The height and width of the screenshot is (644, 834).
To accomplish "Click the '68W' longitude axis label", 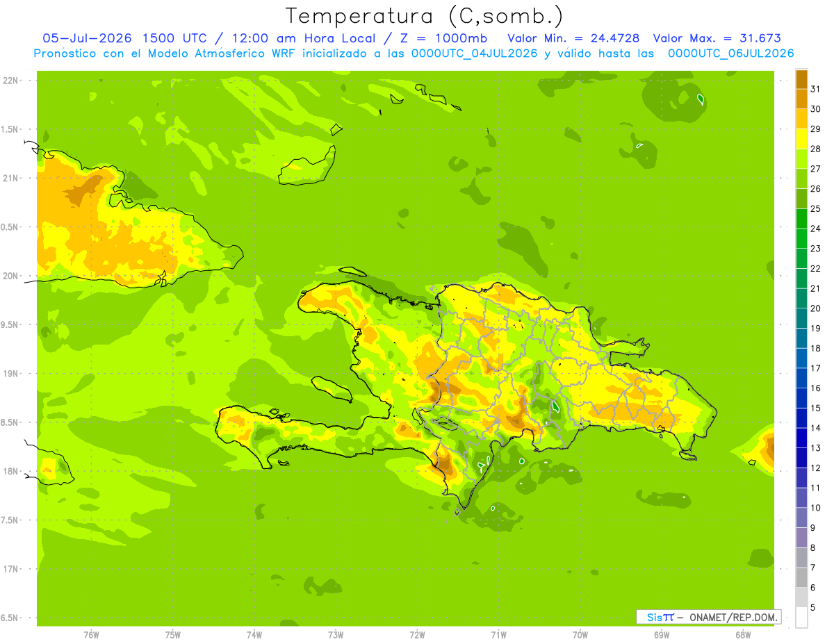I will tap(743, 635).
